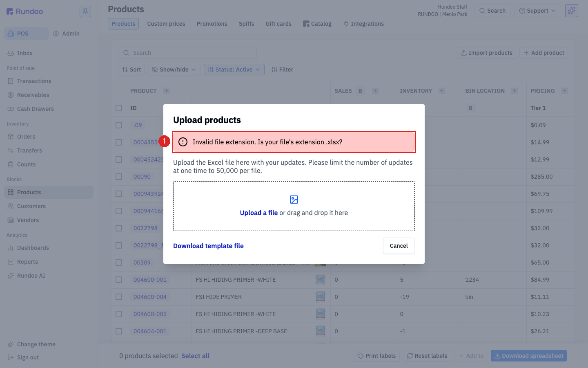Screen dimensions: 588x368
Task: Check the box for product 00090
Action: click(119, 177)
